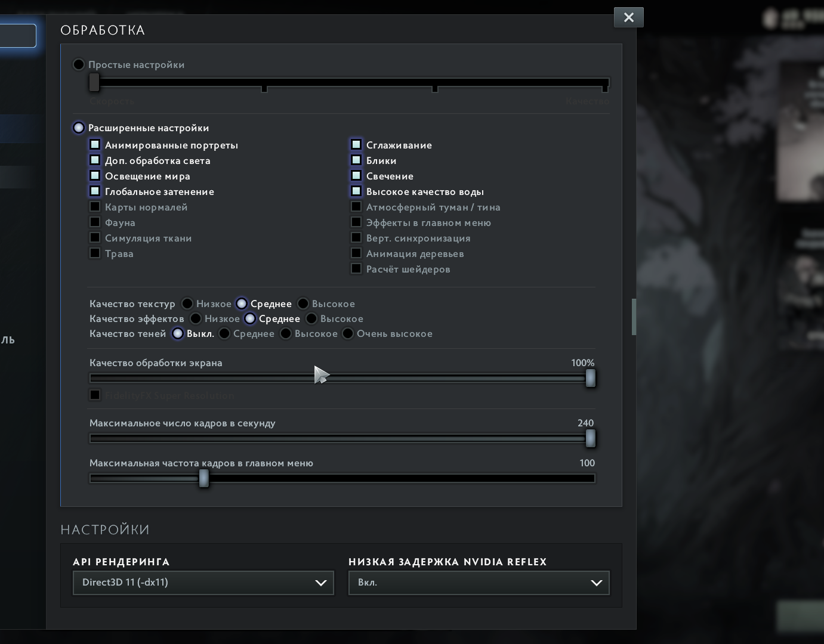This screenshot has width=824, height=644.
Task: Select the Расширенные настройки radio button
Action: click(x=79, y=128)
